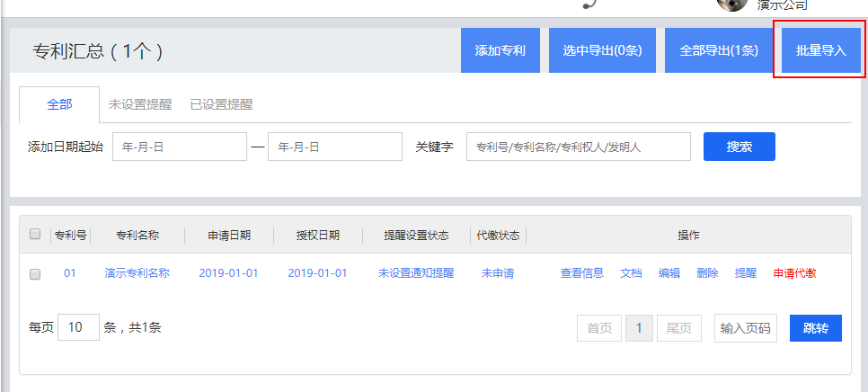This screenshot has width=868, height=392.
Task: Click authorization date 2019-01-01 under 授权日期
Action: (x=318, y=273)
